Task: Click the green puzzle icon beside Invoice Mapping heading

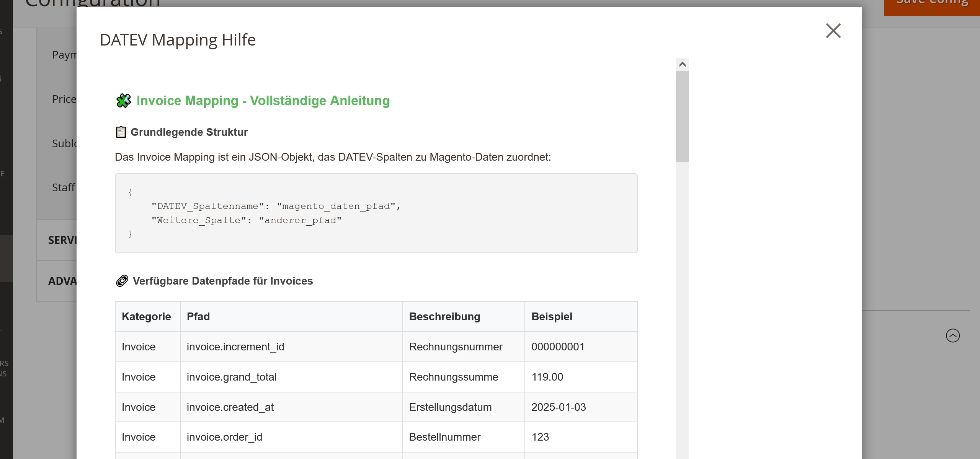Action: point(123,101)
